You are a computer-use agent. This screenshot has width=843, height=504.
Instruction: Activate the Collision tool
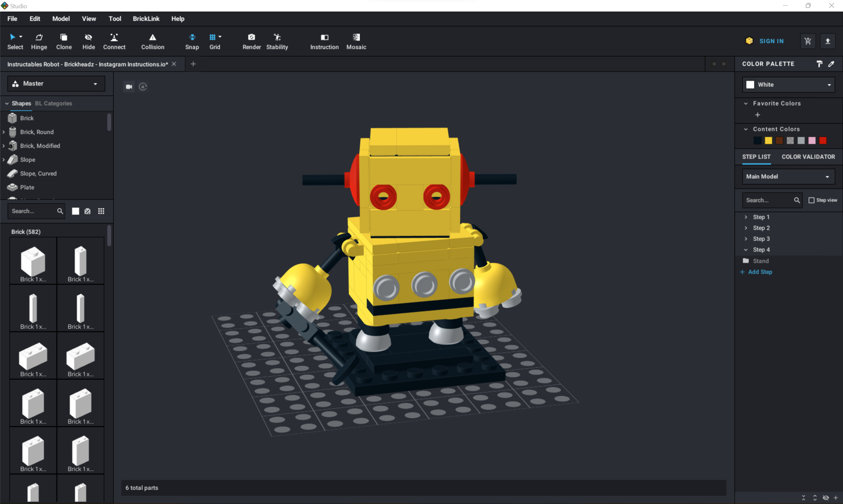(153, 41)
